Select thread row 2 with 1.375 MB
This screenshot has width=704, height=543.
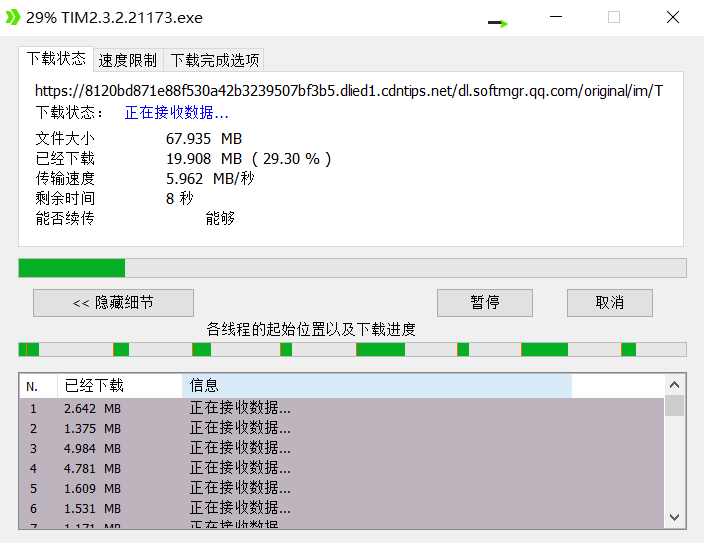[x=341, y=428]
